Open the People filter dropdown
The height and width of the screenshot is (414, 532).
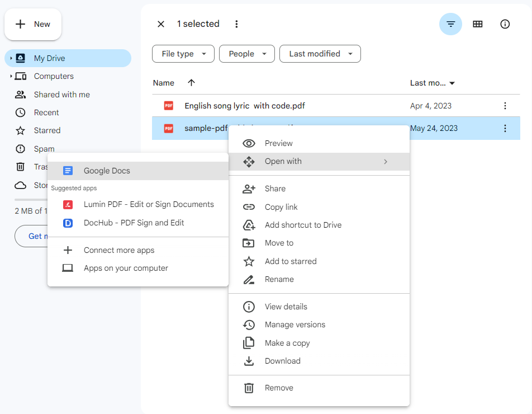(246, 54)
